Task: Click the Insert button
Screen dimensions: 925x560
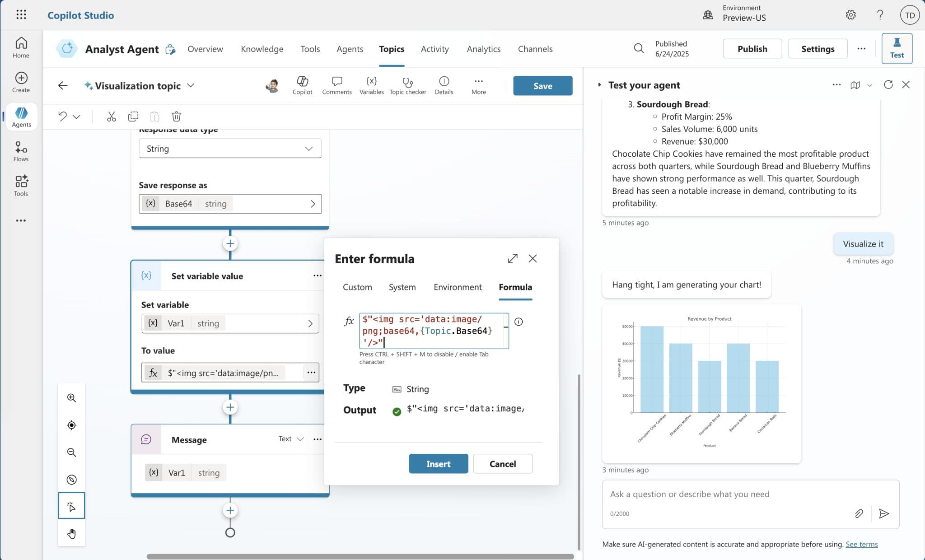Action: click(x=438, y=464)
